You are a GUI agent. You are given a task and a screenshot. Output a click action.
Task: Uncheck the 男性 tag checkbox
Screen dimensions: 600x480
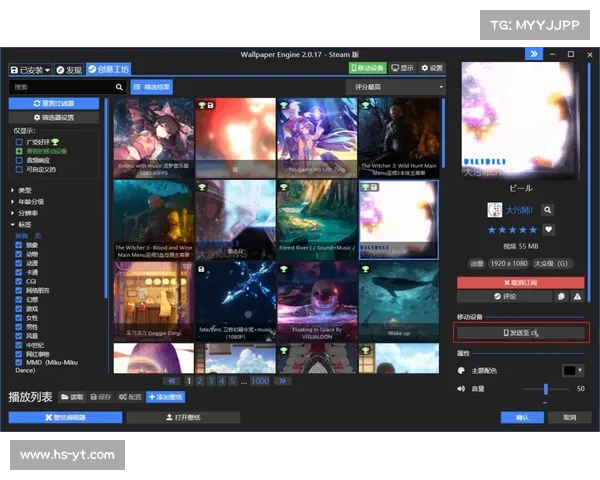[18, 327]
